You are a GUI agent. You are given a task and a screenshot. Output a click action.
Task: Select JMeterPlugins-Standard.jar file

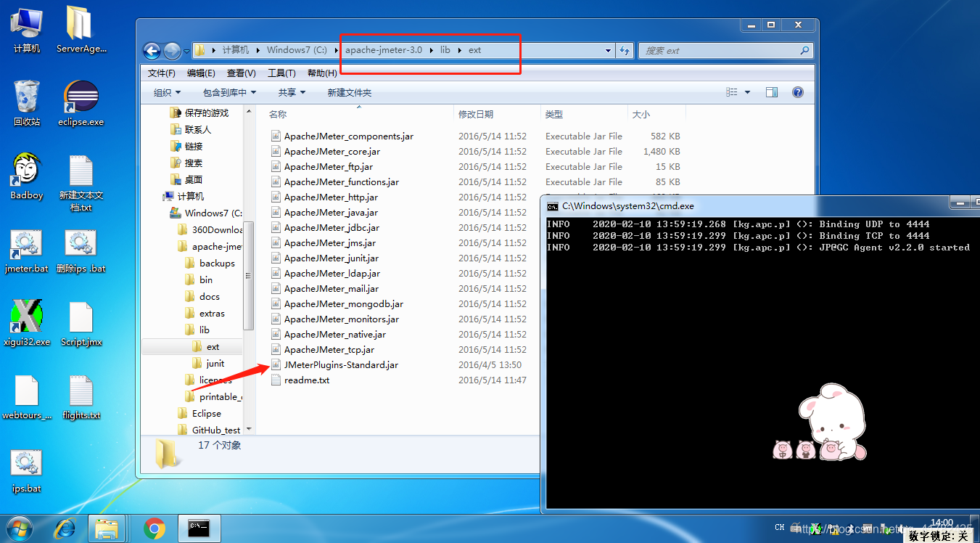click(x=341, y=364)
